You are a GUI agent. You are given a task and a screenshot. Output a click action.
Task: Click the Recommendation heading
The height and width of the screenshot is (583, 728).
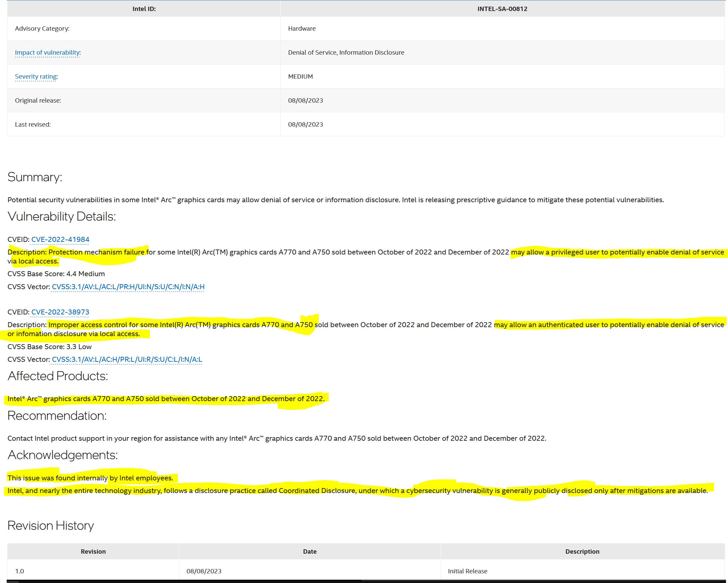[x=57, y=415]
